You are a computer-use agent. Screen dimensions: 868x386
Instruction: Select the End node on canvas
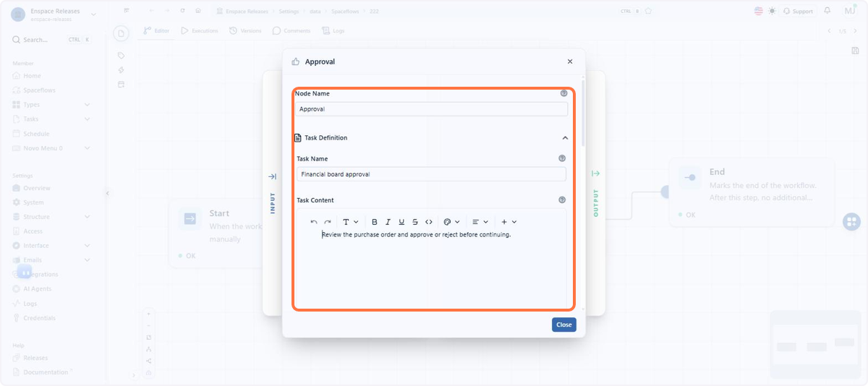coord(752,192)
